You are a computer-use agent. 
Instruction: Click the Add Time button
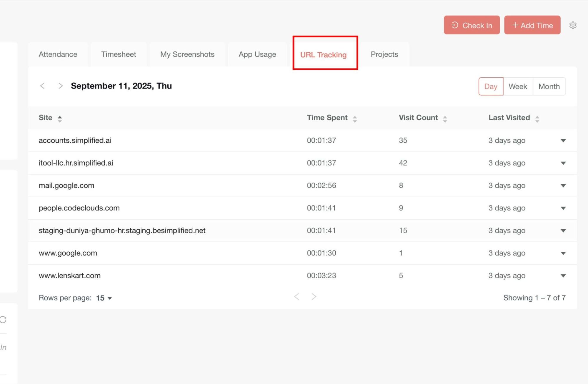(x=532, y=25)
